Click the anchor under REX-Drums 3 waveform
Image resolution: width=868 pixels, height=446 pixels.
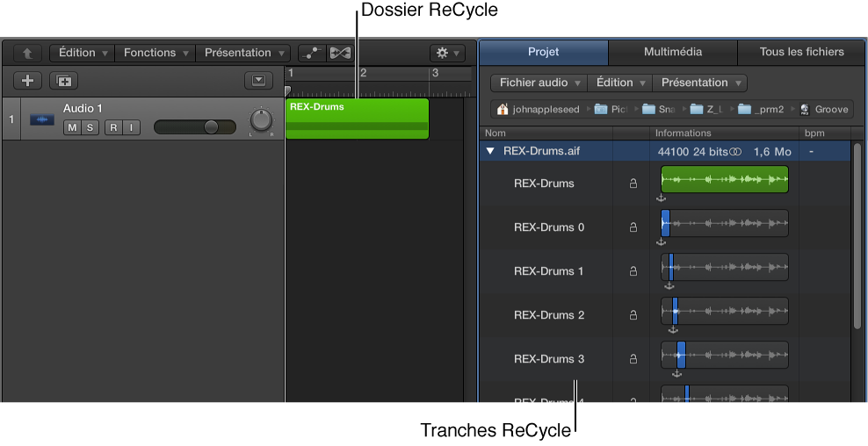(676, 374)
